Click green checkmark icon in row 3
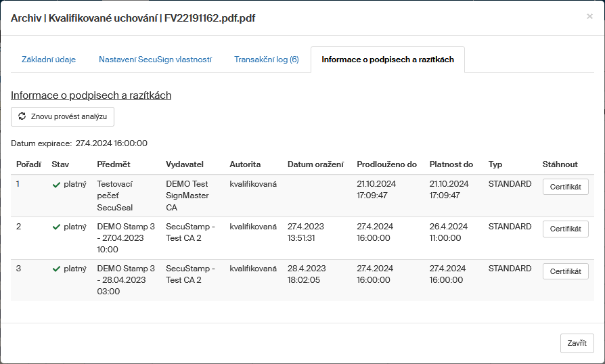This screenshot has width=605, height=364. point(56,269)
